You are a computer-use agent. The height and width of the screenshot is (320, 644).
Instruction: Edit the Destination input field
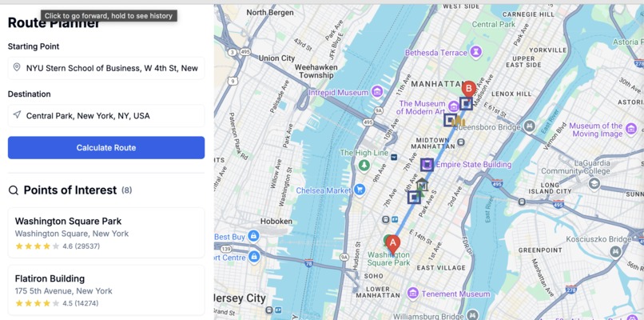(106, 115)
